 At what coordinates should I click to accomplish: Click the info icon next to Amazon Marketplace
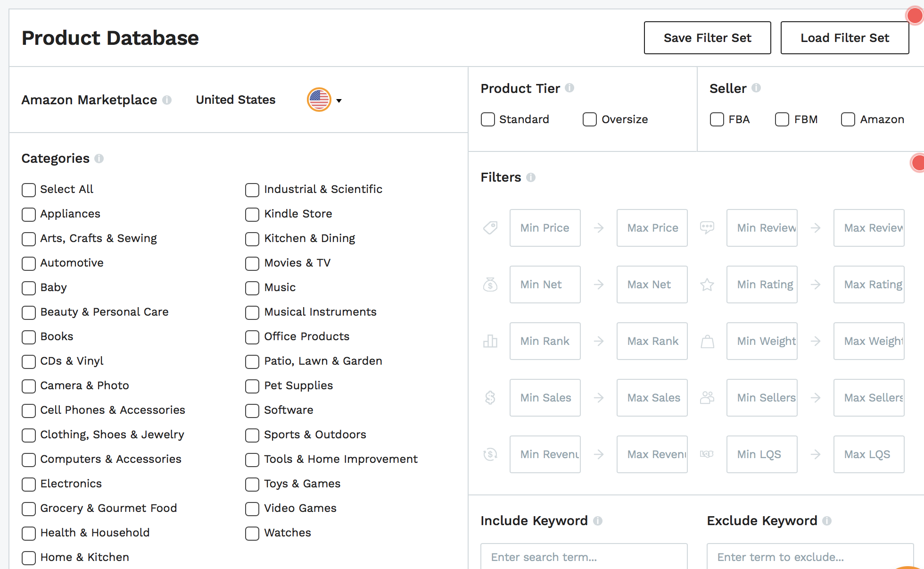pos(167,100)
